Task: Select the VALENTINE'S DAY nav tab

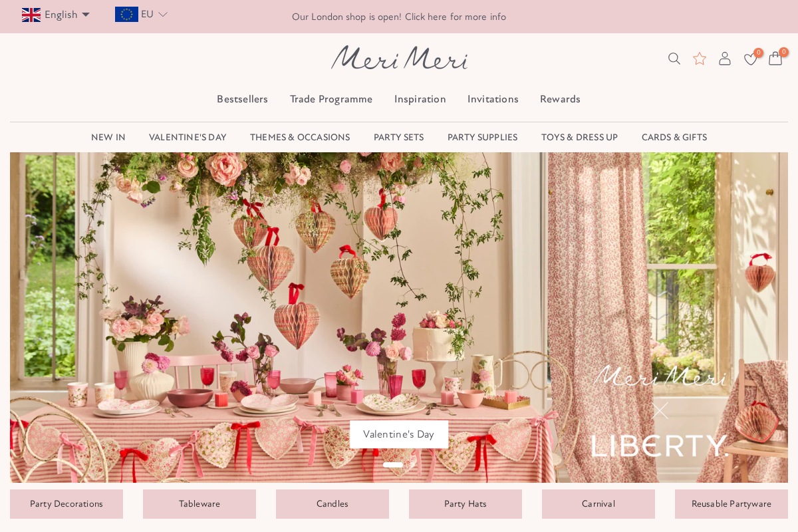Action: point(188,137)
